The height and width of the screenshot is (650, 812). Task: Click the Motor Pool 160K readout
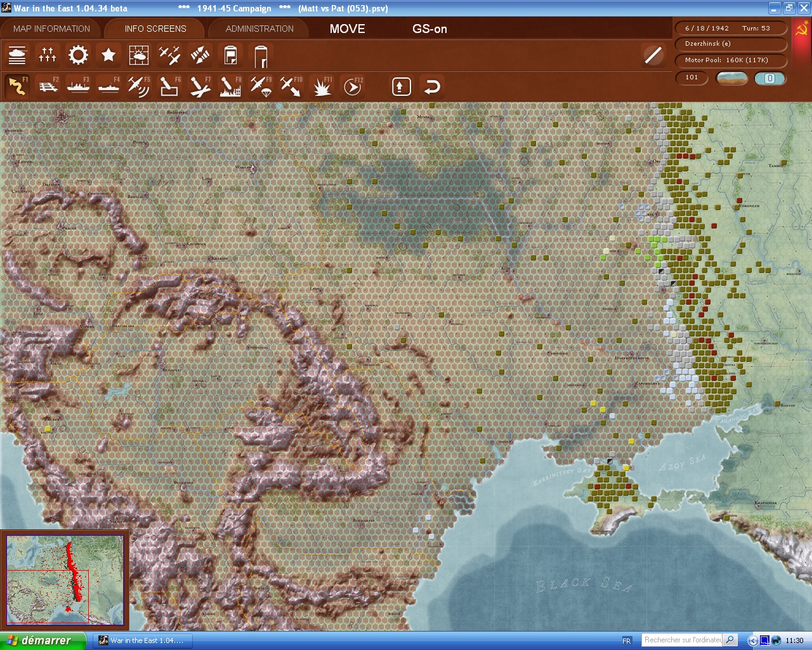point(731,60)
